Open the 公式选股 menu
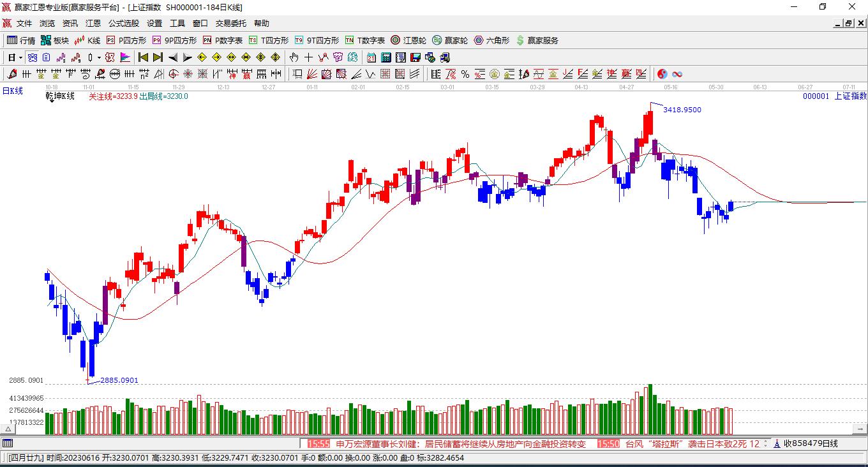This screenshot has width=868, height=467. 123,24
